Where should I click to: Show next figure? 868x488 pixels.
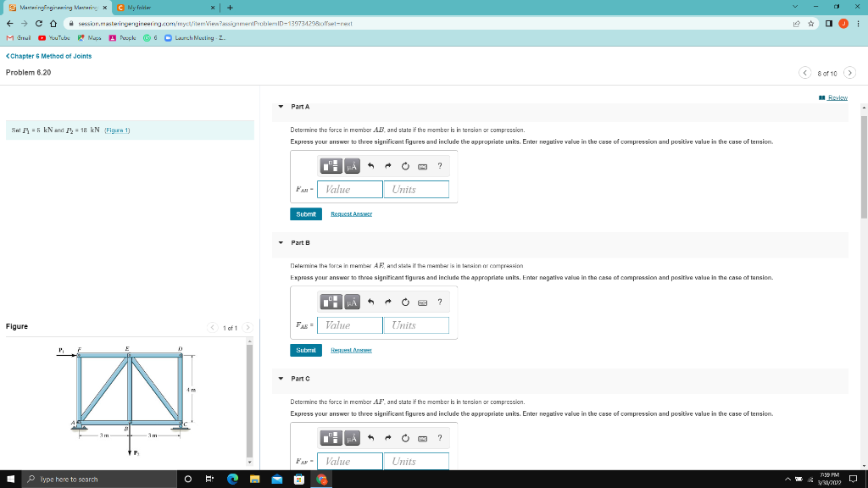tap(248, 328)
